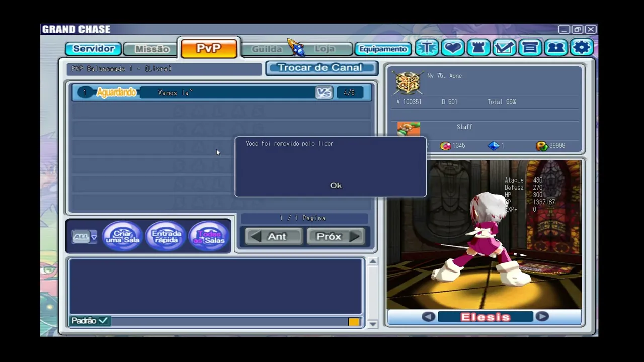Click the '4/6' player count
This screenshot has width=644, height=362.
pos(349,93)
